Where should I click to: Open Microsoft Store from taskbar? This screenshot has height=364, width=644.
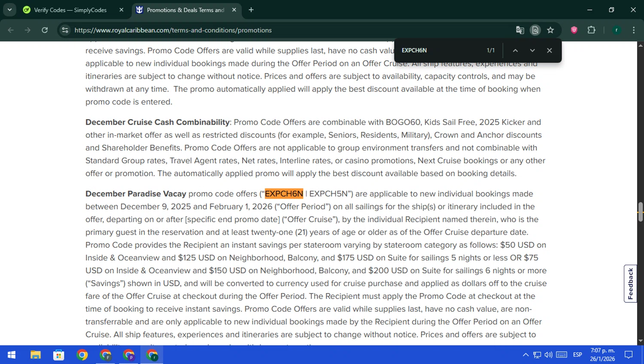point(59,355)
